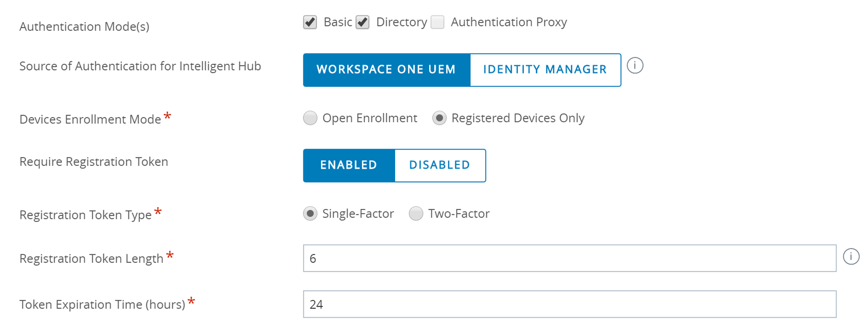Click Source of Authentication for Intelligent Hub label
Screen dimensions: 868x334
140,66
